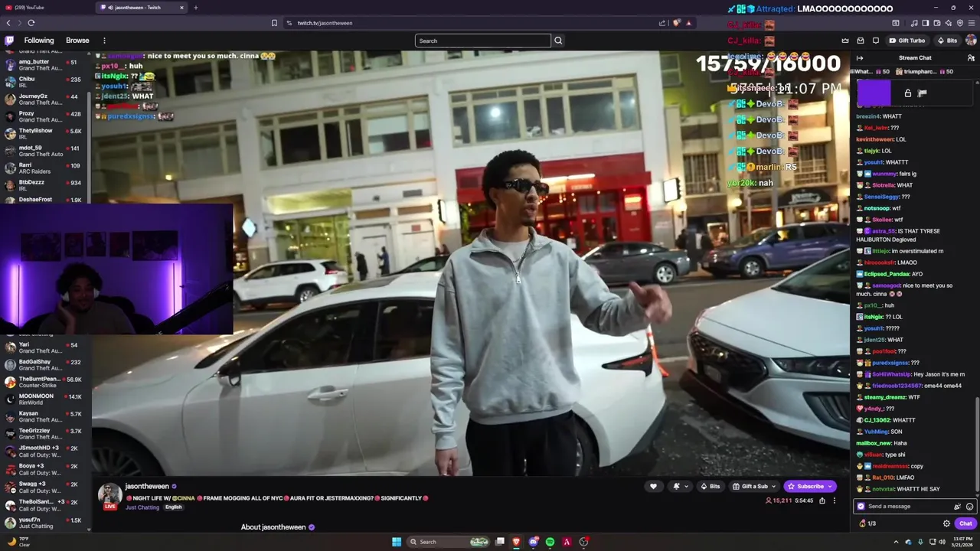Open TheBurntPeanut channel in the sidebar
Image resolution: width=980 pixels, height=551 pixels.
pos(46,382)
